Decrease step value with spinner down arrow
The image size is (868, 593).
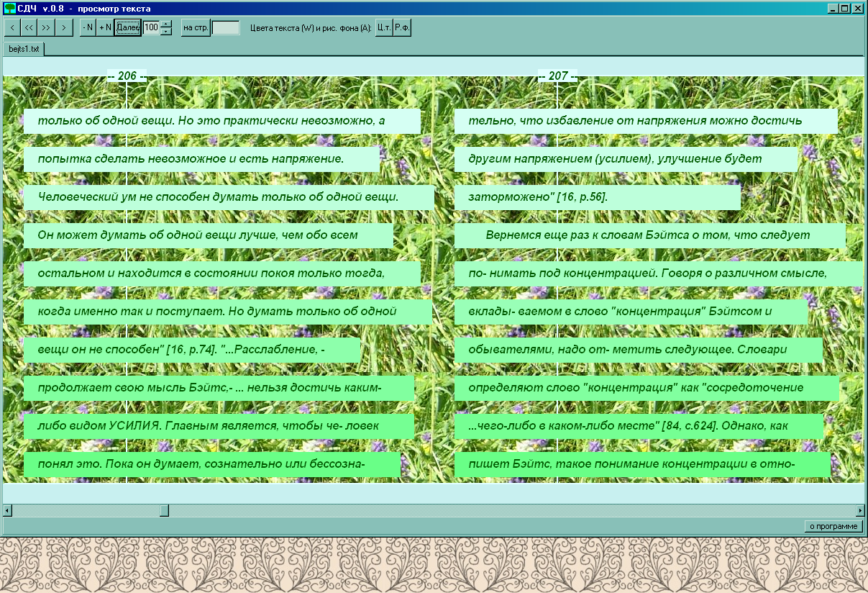point(166,31)
